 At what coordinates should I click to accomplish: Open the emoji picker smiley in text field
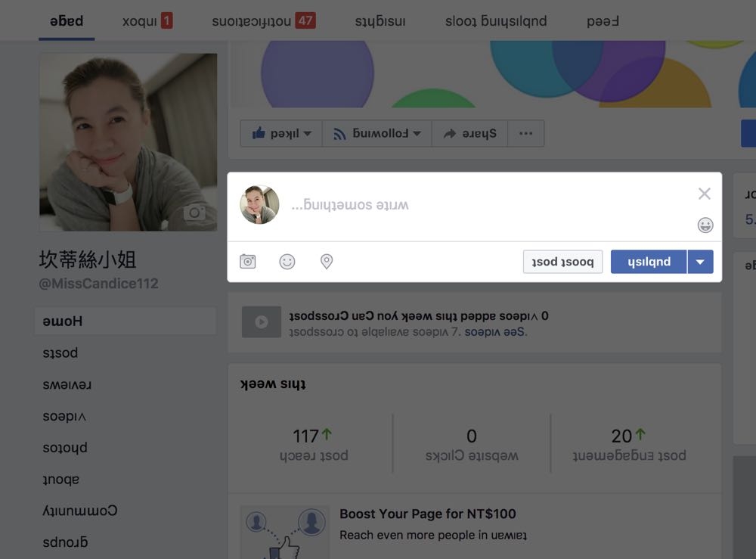[x=705, y=225]
